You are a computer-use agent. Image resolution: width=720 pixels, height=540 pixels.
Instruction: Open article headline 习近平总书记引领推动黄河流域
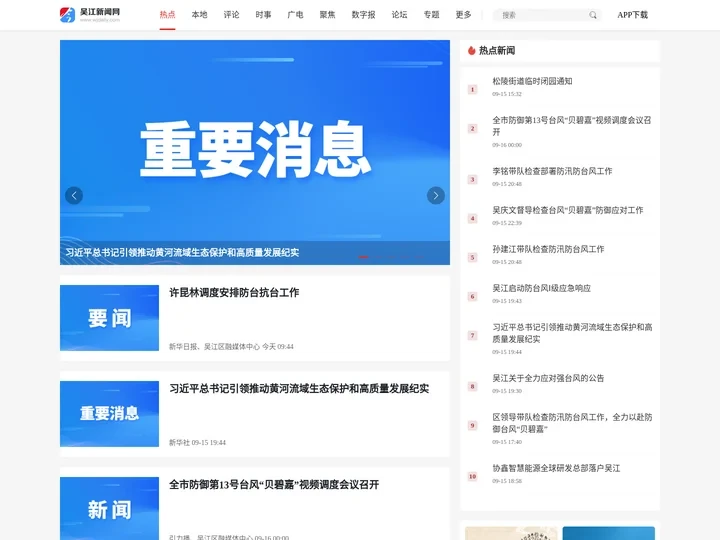299,388
